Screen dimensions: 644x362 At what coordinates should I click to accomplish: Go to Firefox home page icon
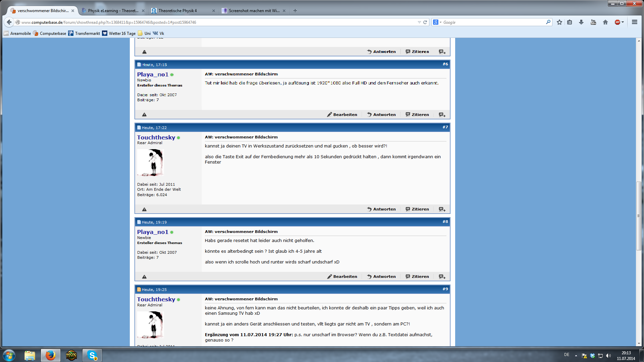(605, 22)
